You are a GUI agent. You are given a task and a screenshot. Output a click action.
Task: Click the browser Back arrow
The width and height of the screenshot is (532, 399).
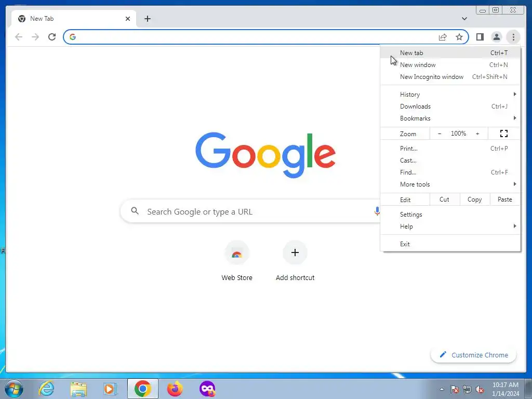pos(19,37)
